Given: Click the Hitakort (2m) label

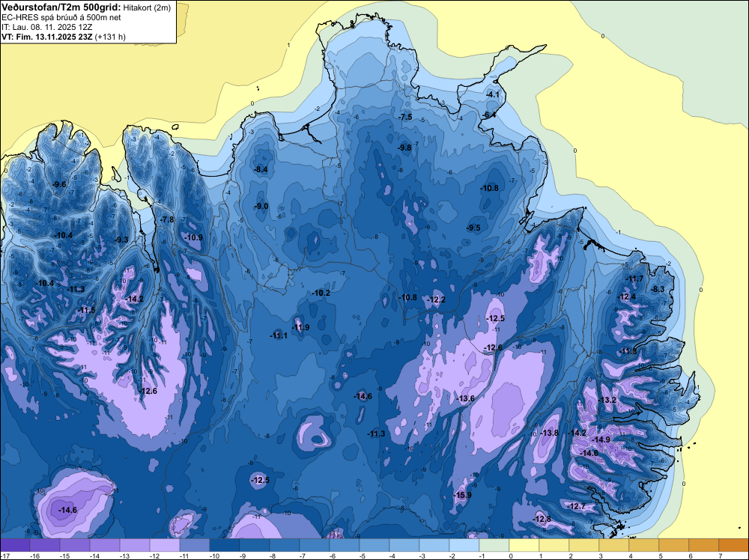Looking at the screenshot, I should (147, 7).
